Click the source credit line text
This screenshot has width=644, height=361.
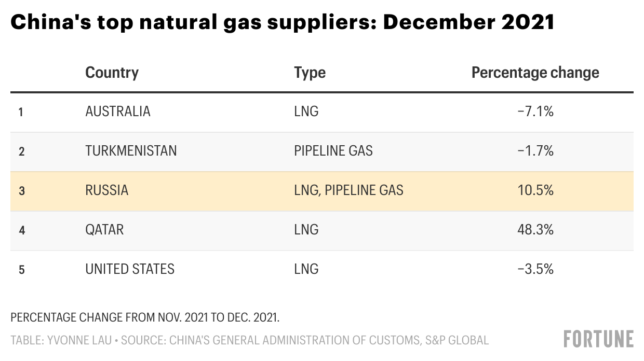249,340
